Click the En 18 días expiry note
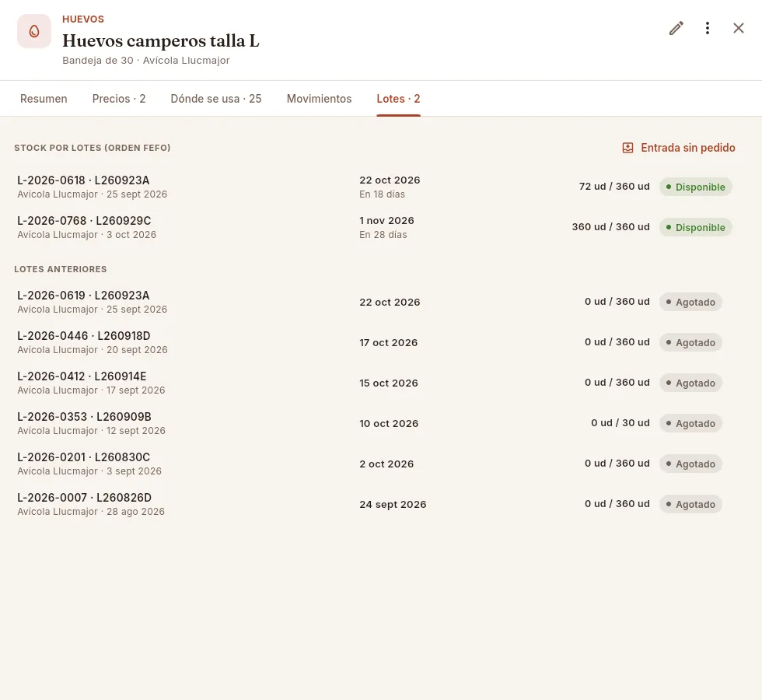Screen dimensions: 762x700 tap(382, 194)
